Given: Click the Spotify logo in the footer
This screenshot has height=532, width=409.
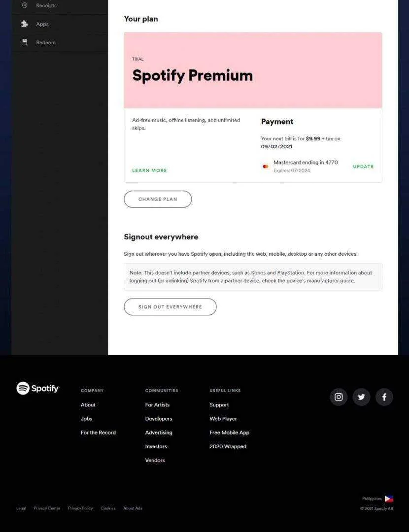Looking at the screenshot, I should tap(37, 388).
